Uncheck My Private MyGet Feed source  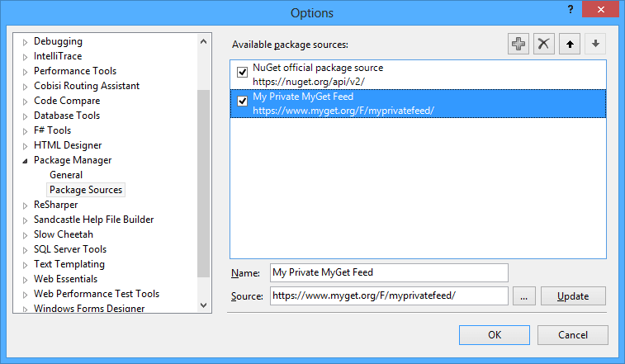point(243,102)
